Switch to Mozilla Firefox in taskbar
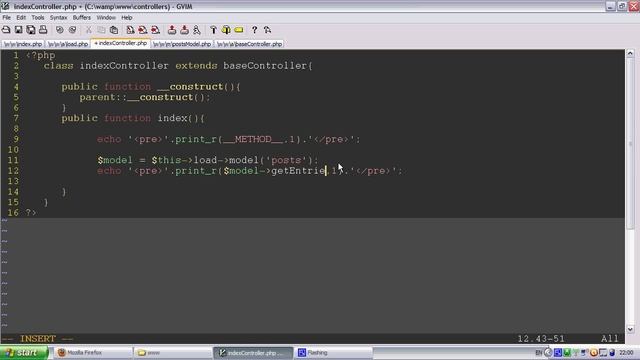This screenshot has height=360, width=640. point(94,353)
